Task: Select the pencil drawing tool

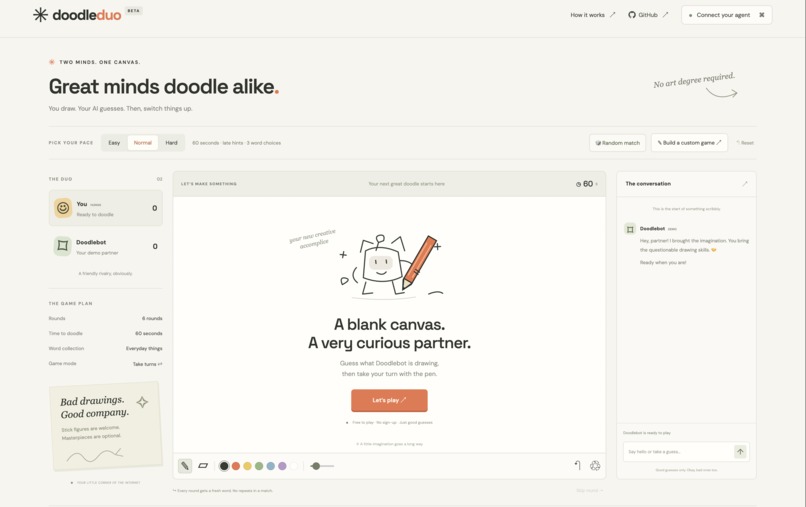Action: 185,466
